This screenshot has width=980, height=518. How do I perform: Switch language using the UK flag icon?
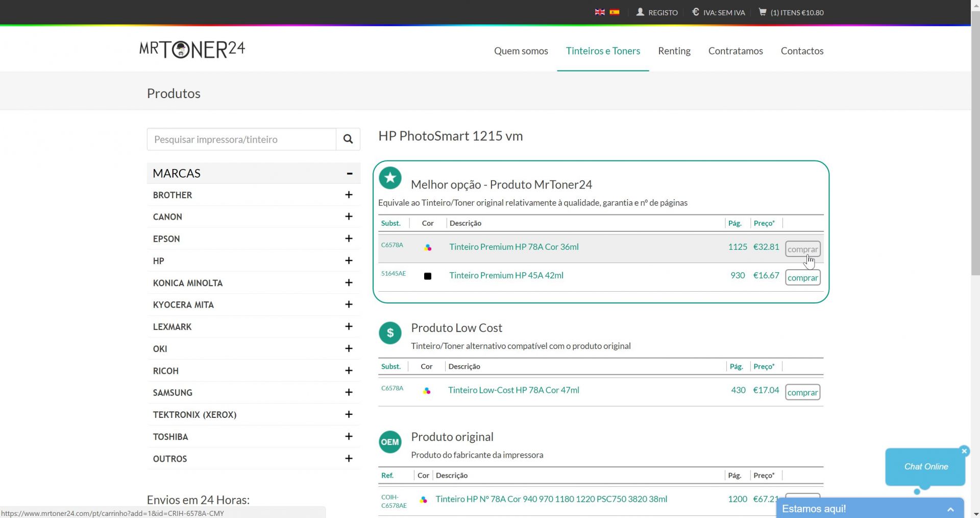pyautogui.click(x=600, y=12)
